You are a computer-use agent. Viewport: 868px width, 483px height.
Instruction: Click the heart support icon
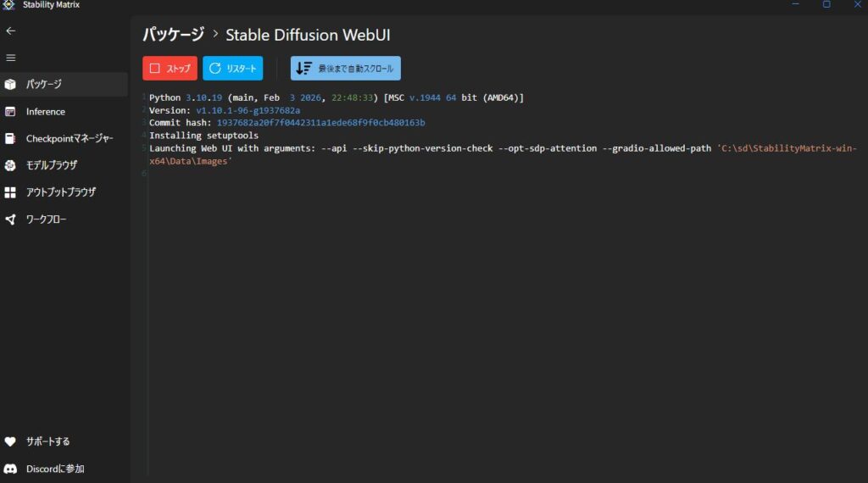10,441
